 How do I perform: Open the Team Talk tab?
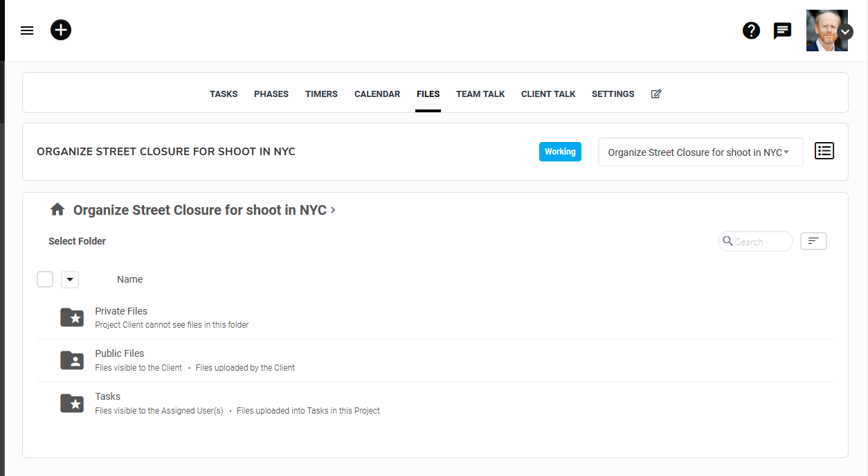[x=480, y=94]
